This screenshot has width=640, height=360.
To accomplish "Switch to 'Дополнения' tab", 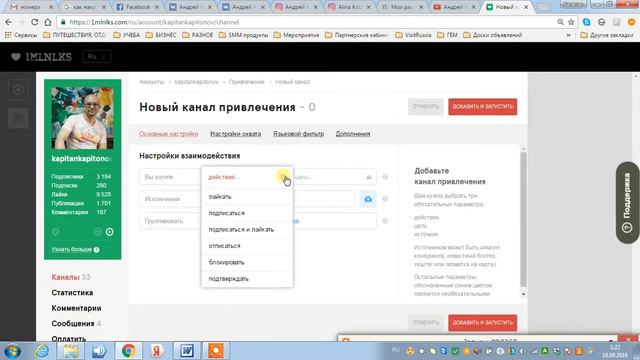I will coord(353,134).
